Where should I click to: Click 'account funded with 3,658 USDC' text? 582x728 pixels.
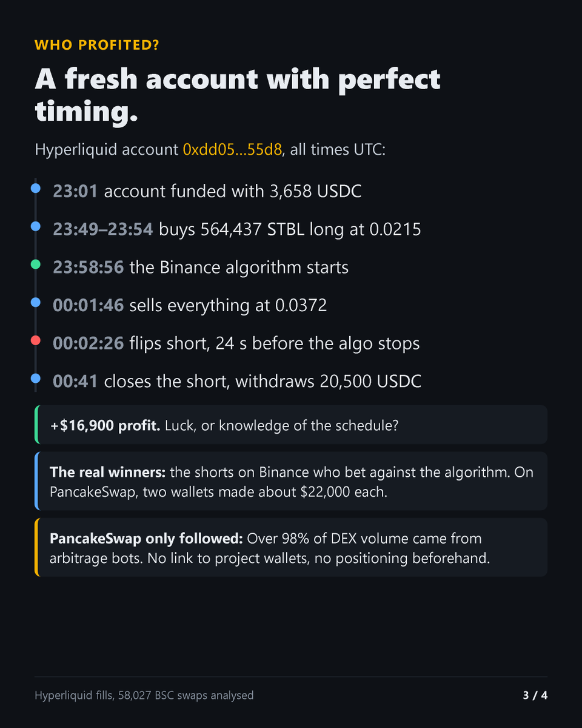[x=233, y=192]
